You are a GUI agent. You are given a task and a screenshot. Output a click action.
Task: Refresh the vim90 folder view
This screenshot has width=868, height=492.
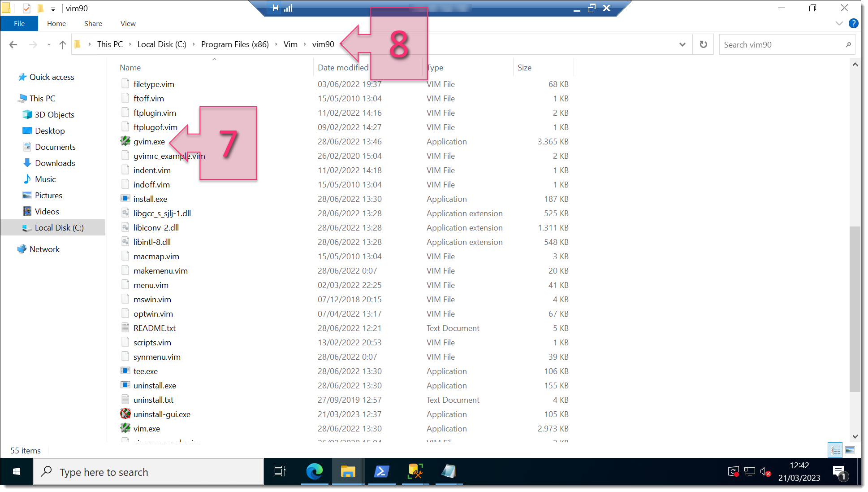(x=703, y=44)
